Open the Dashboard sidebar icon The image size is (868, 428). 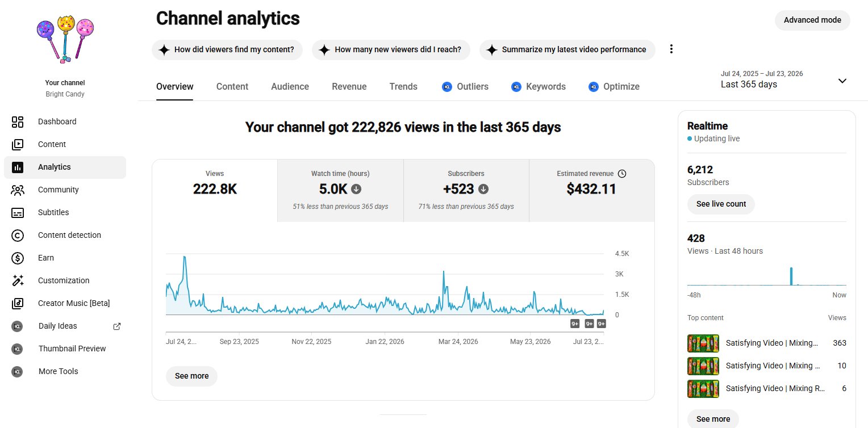pos(18,121)
